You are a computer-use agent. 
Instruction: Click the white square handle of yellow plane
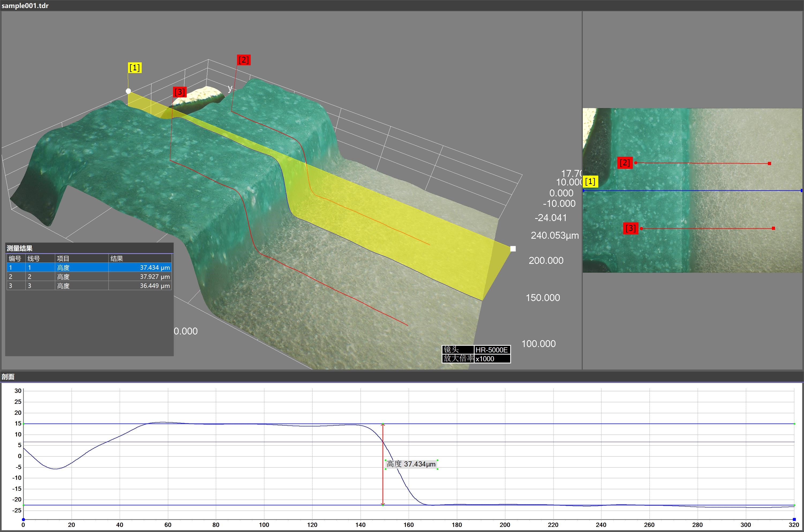coord(513,249)
